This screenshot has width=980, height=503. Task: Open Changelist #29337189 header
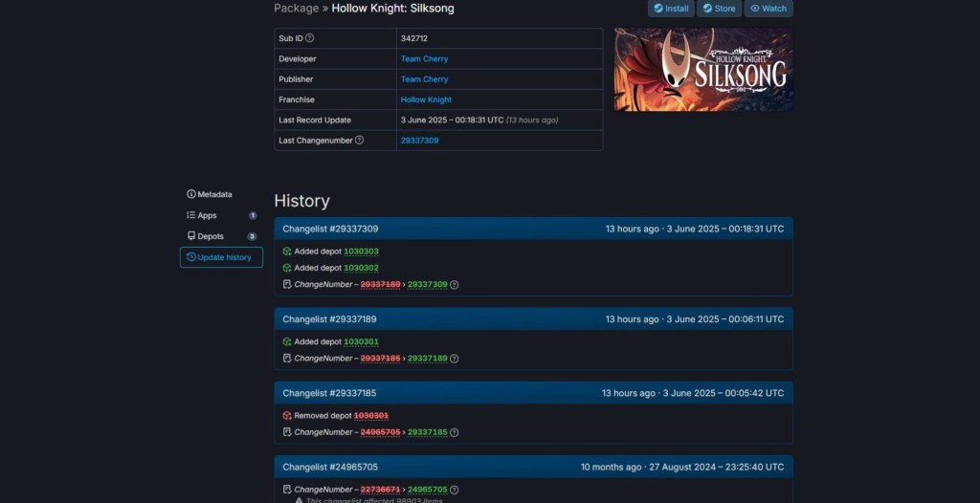click(x=533, y=319)
